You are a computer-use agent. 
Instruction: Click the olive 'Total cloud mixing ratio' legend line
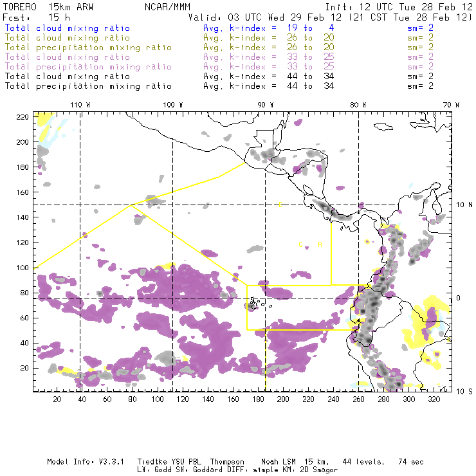(x=68, y=38)
